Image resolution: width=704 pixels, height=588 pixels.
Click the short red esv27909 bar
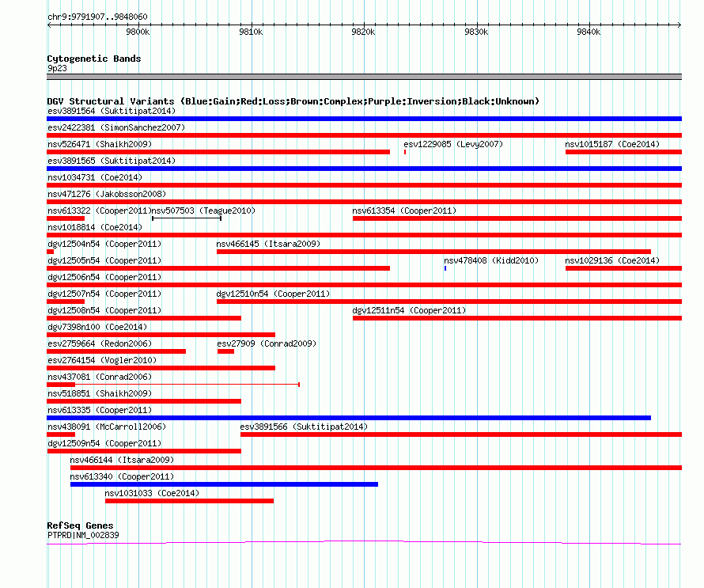click(x=226, y=351)
